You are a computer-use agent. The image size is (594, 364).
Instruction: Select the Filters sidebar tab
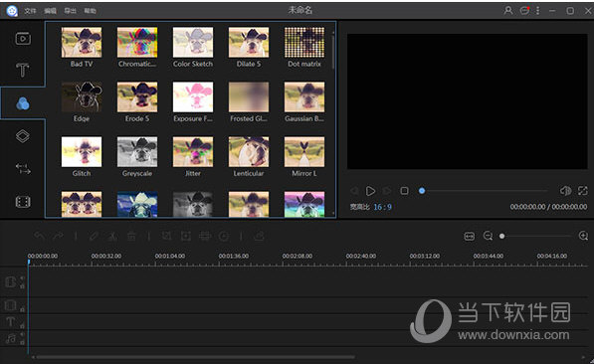pyautogui.click(x=23, y=103)
